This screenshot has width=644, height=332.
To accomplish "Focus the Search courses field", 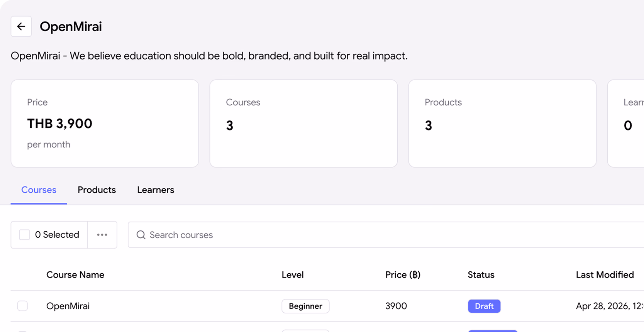I will click(x=386, y=235).
